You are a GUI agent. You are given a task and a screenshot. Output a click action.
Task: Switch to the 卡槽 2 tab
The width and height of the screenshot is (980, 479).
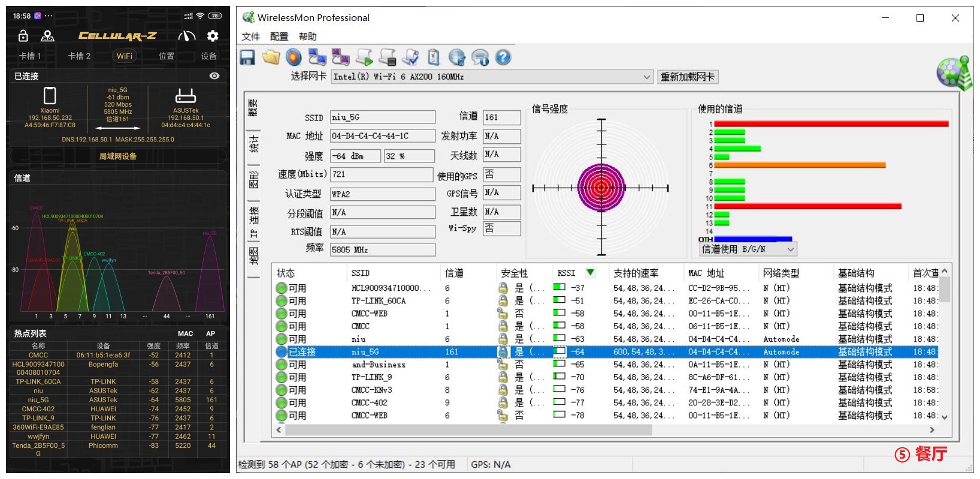[x=79, y=56]
